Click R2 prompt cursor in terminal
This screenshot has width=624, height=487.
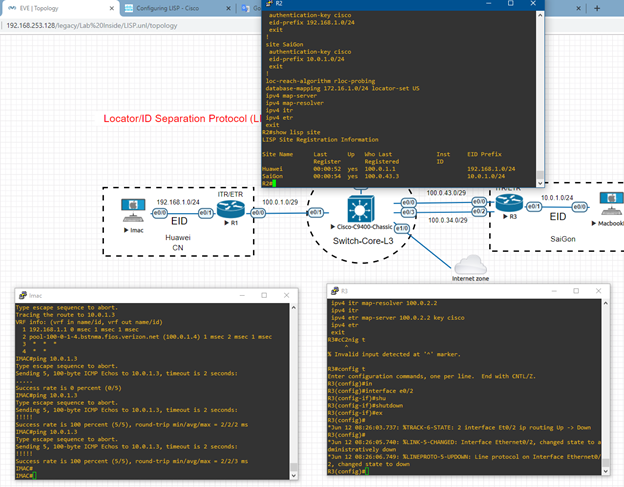[x=274, y=183]
